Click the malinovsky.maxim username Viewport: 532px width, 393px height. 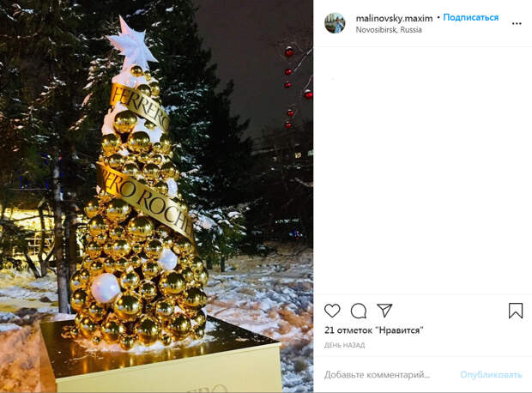(x=394, y=18)
